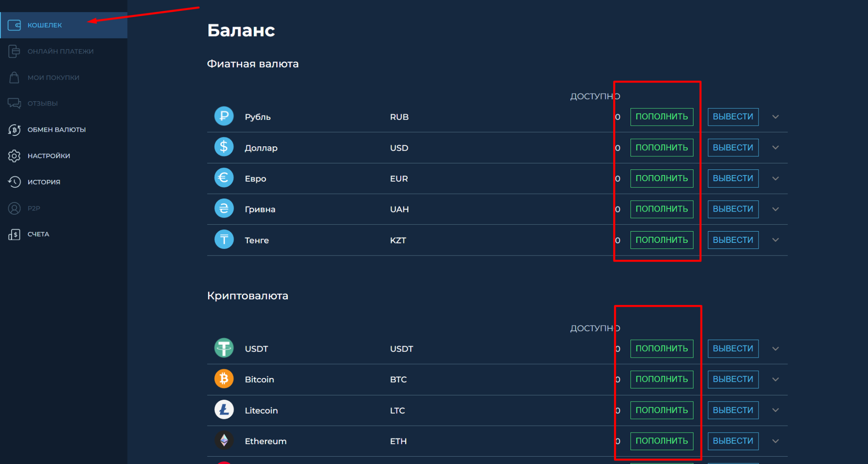Select the Ethereum coin icon
Screen dimensions: 868x464
224,441
